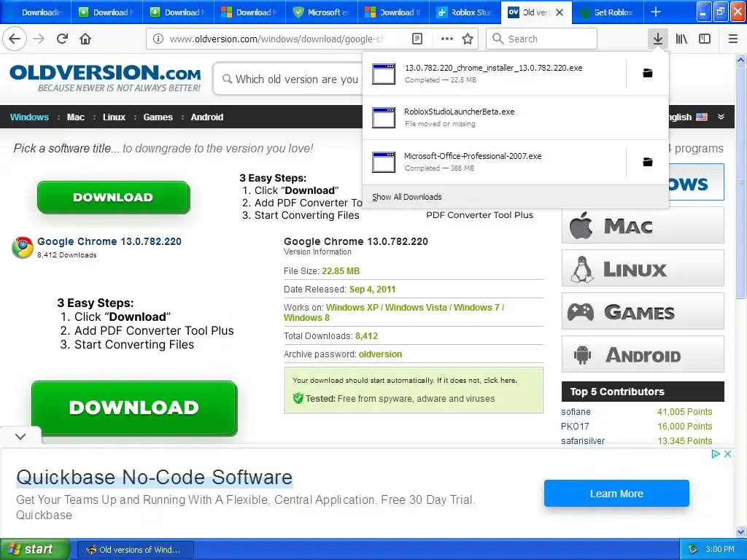Screen dimensions: 747x560
Task: Open containing folder for Microsoft Office download
Action: (648, 162)
